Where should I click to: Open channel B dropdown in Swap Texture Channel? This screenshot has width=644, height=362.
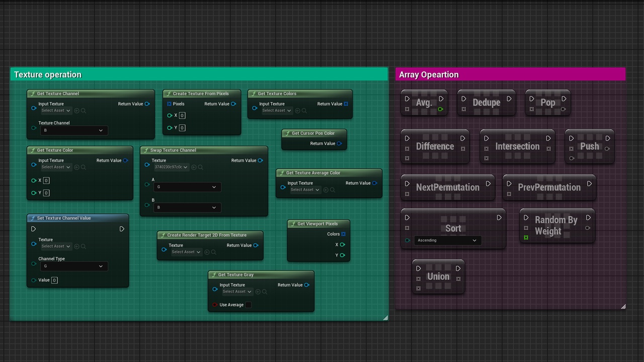(187, 207)
